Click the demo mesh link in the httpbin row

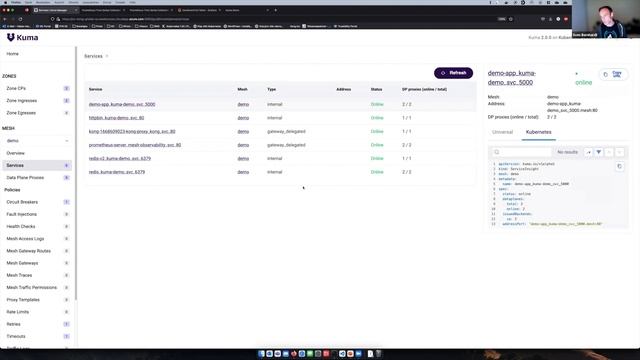coord(243,118)
